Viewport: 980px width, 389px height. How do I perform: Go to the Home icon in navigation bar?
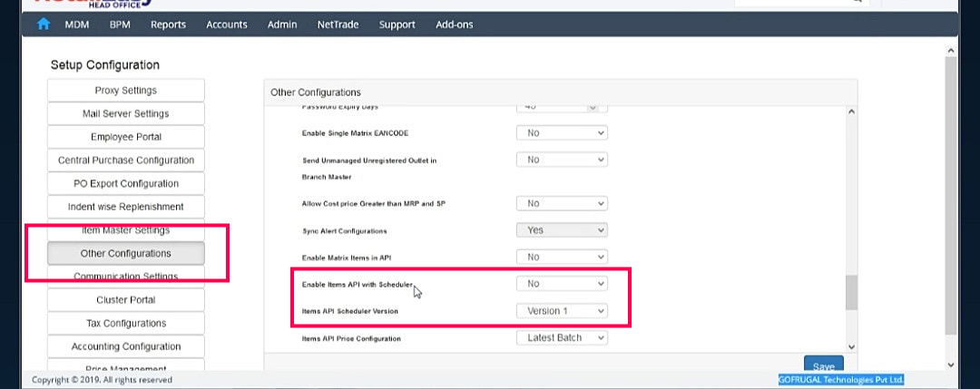(x=43, y=24)
